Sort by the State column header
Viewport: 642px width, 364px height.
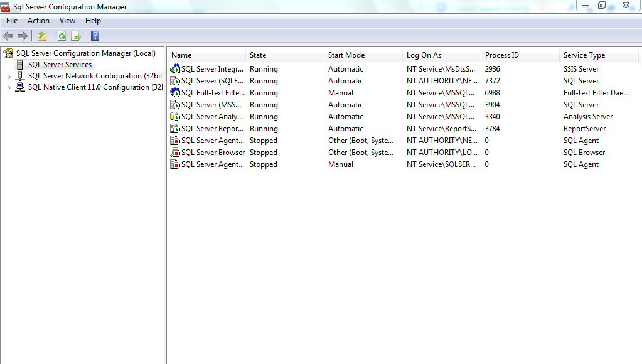click(x=285, y=55)
